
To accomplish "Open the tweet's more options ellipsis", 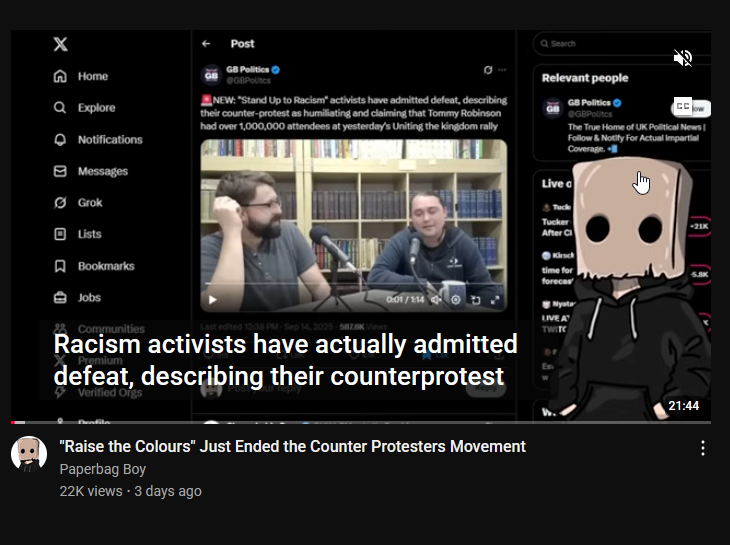I will pos(502,70).
